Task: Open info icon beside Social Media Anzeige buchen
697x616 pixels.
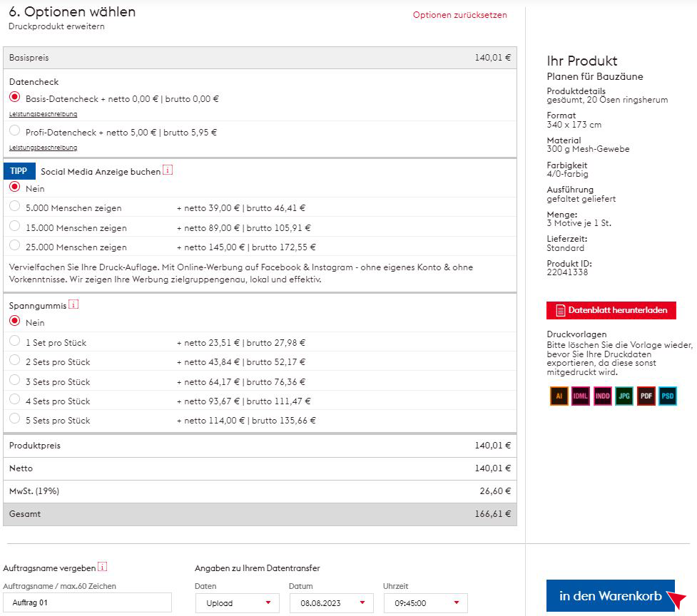Action: (x=168, y=170)
